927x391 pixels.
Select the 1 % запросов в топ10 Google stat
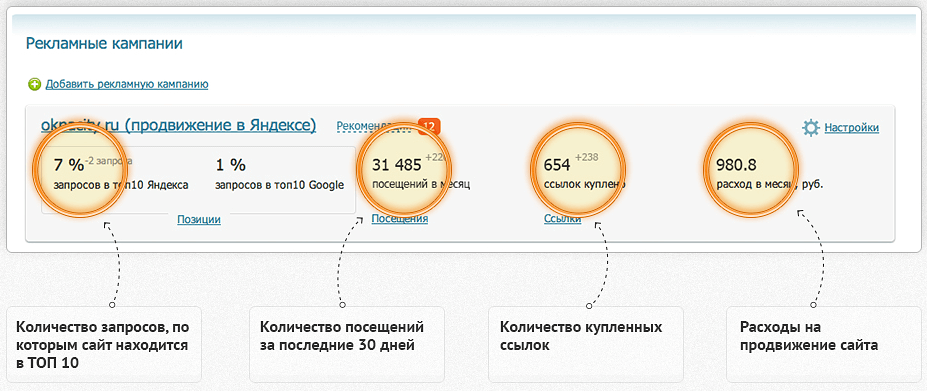(x=279, y=174)
